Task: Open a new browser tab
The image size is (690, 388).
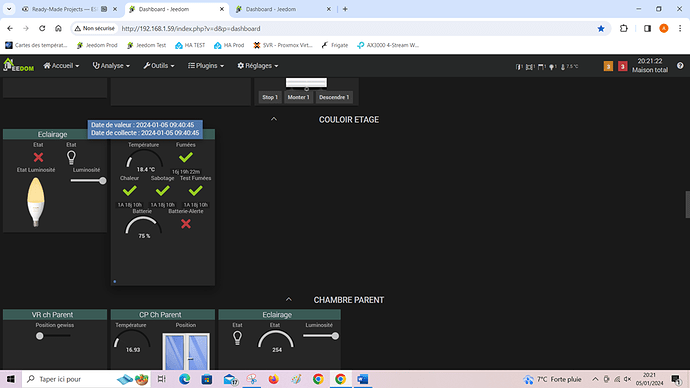Action: [x=345, y=9]
